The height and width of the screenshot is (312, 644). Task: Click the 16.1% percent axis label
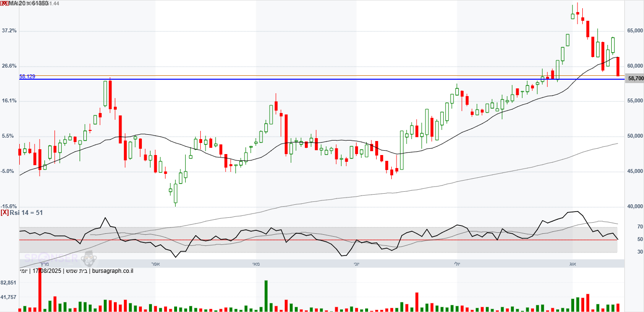point(9,101)
